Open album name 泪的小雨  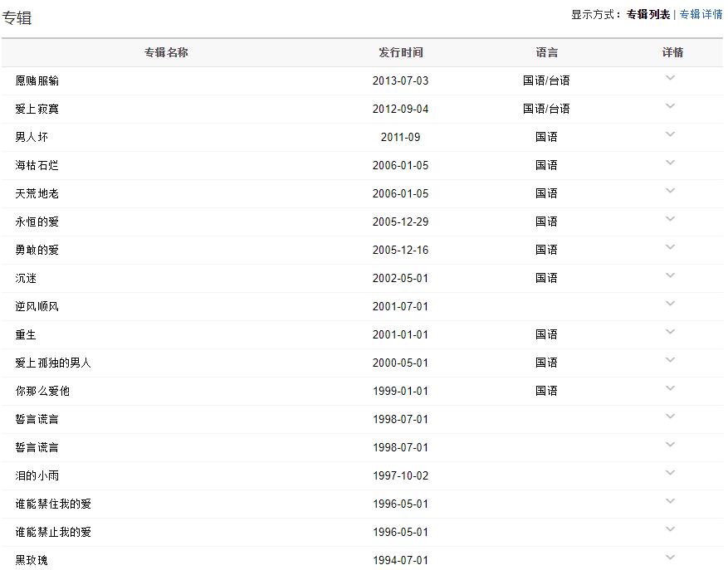tap(37, 475)
